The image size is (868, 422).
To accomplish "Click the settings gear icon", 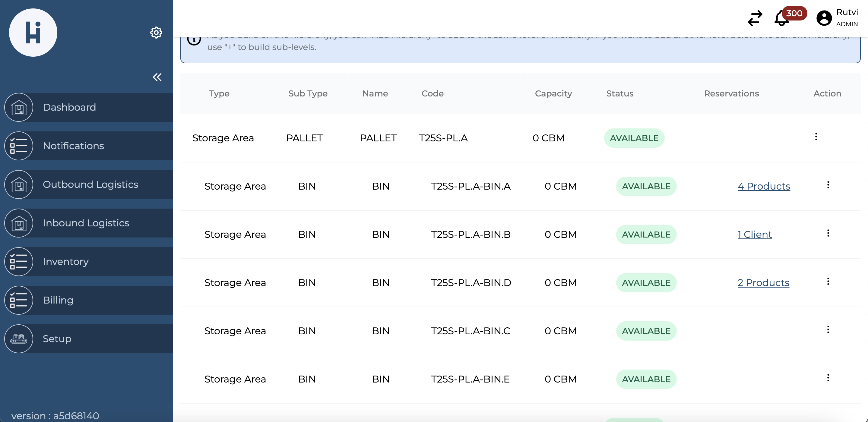I will coord(156,33).
